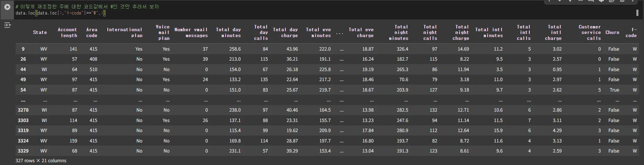Click Area code 408 in row 26

pos(93,59)
